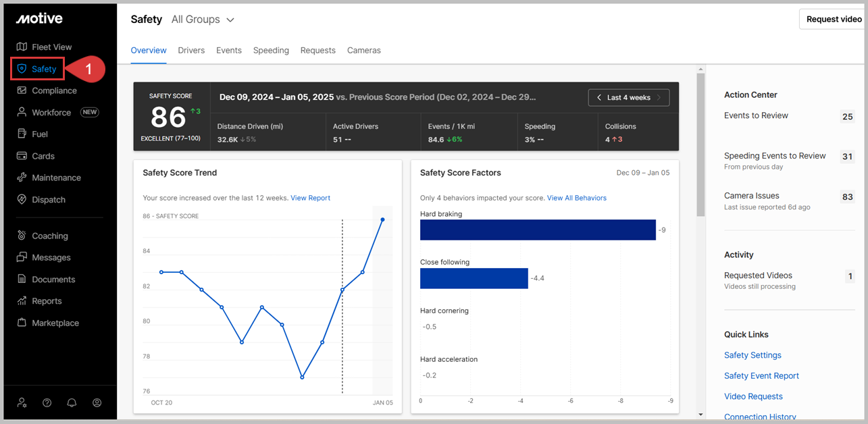
Task: Click the Maintenance wrench icon
Action: point(22,178)
